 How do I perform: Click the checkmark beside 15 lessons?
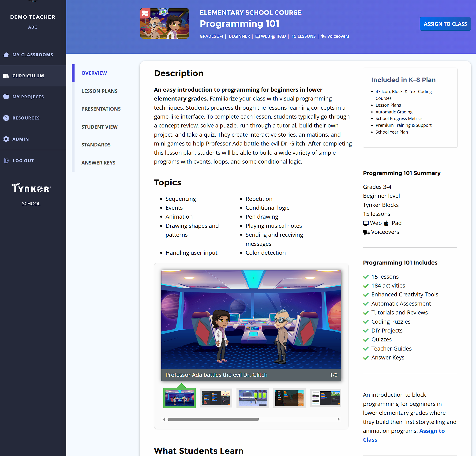[366, 277]
